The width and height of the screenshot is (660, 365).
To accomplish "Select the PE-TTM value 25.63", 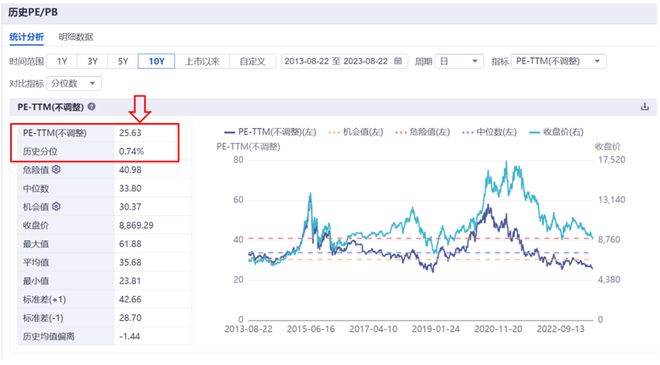I will pos(130,133).
